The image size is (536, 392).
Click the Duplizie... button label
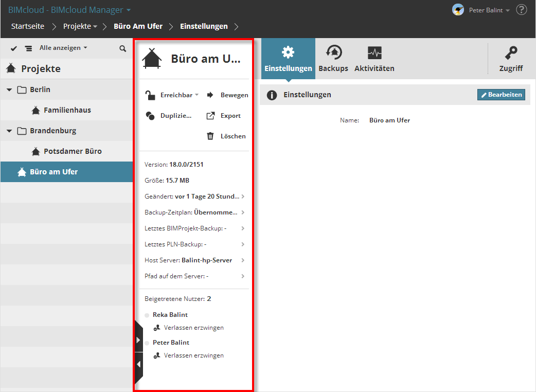176,116
